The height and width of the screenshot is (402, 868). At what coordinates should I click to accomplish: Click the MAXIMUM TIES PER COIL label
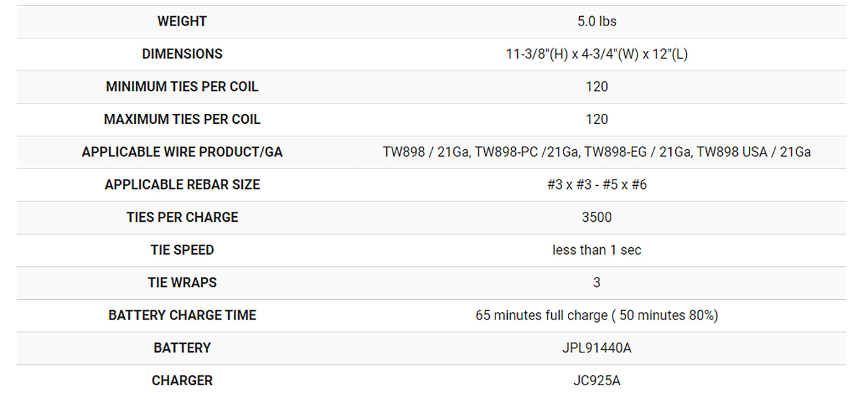[x=182, y=119]
